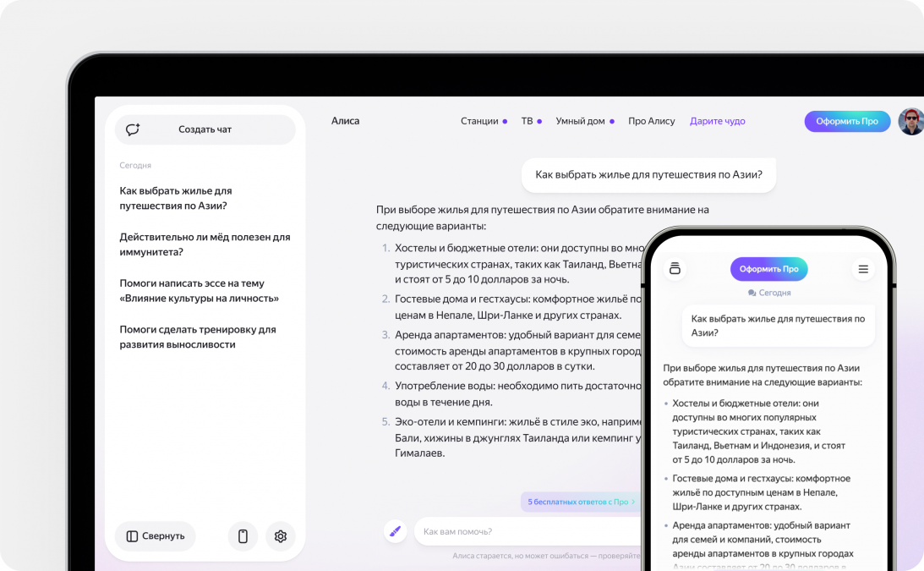Open the Про Алису menu item
Viewport: 924px width, 571px height.
coord(651,121)
